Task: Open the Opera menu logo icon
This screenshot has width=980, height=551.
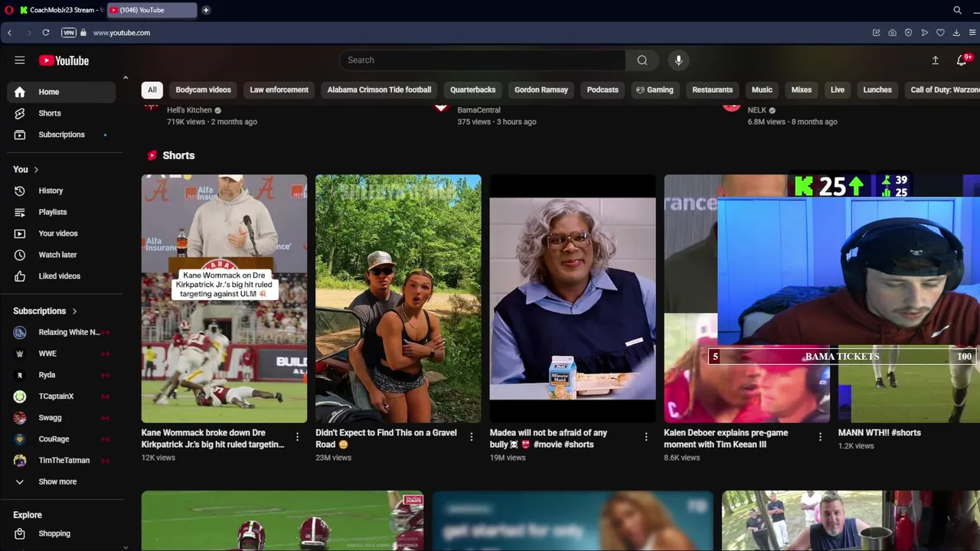Action: 9,10
